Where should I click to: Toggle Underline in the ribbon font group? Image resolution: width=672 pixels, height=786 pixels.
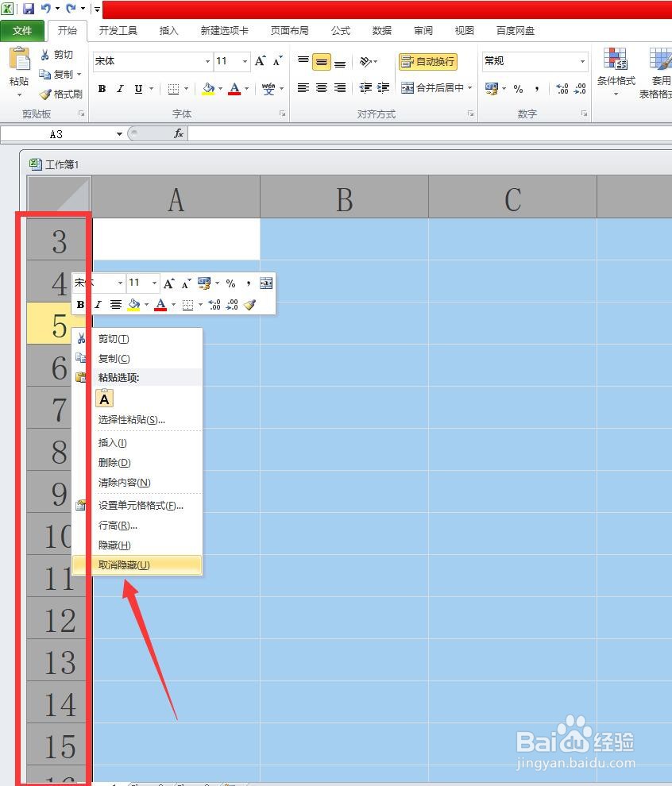click(138, 89)
